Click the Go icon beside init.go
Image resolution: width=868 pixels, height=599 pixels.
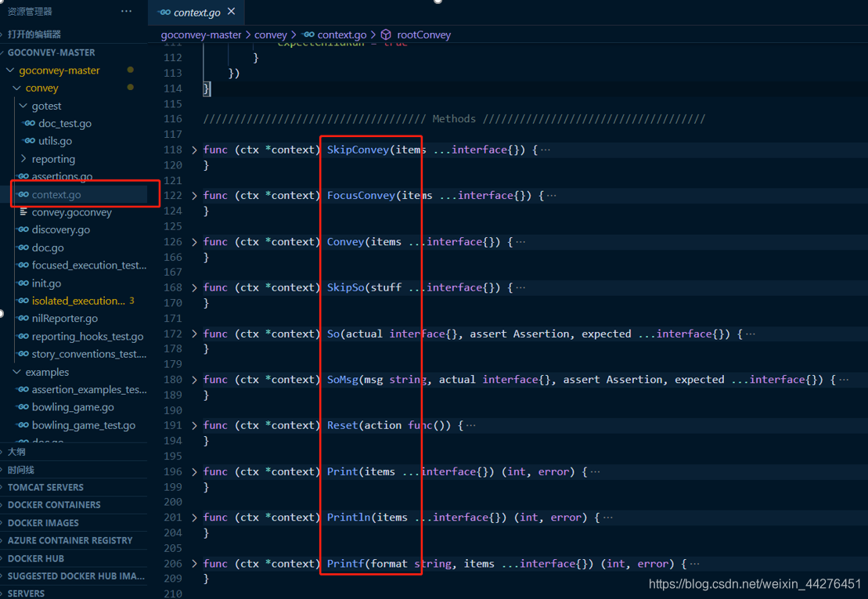pyautogui.click(x=23, y=283)
